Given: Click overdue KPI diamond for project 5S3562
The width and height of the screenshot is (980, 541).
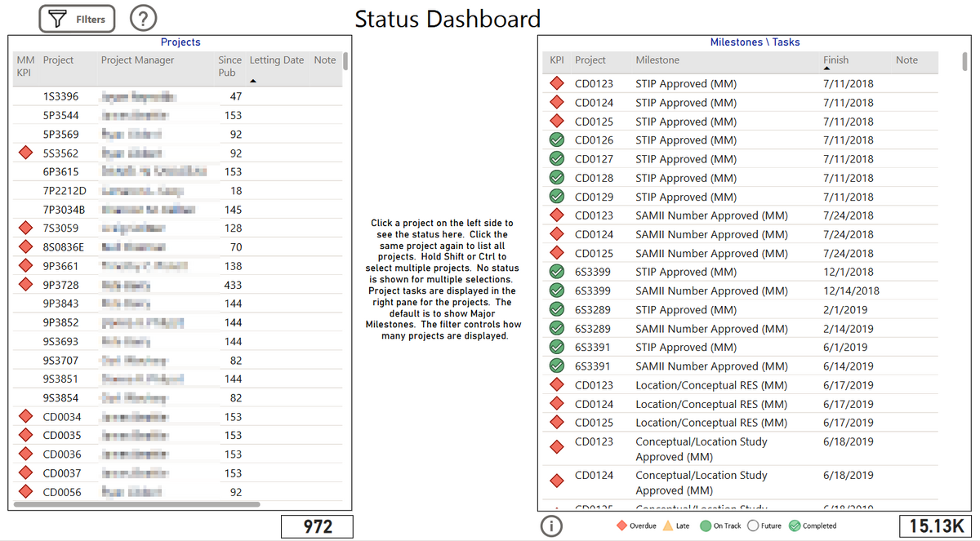Looking at the screenshot, I should [25, 153].
